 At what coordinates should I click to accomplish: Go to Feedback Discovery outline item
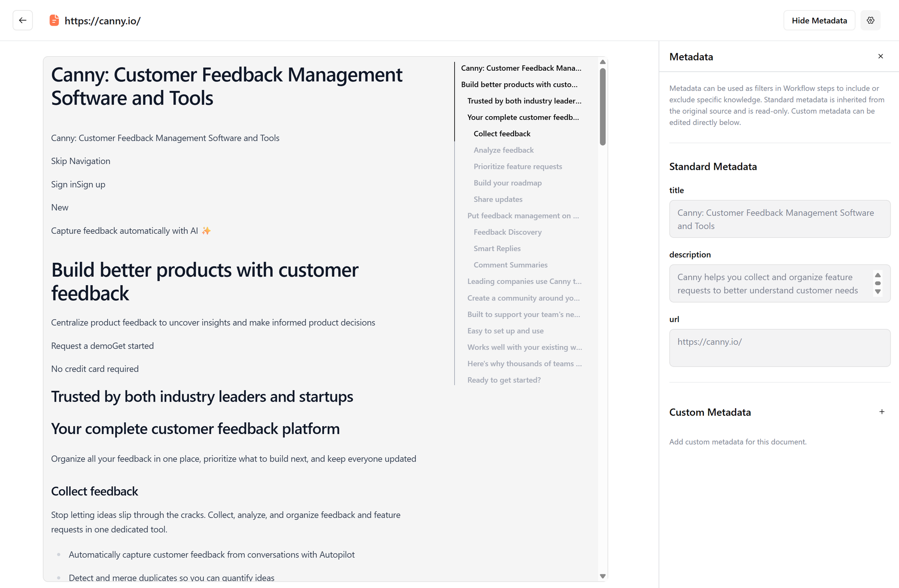(x=508, y=232)
